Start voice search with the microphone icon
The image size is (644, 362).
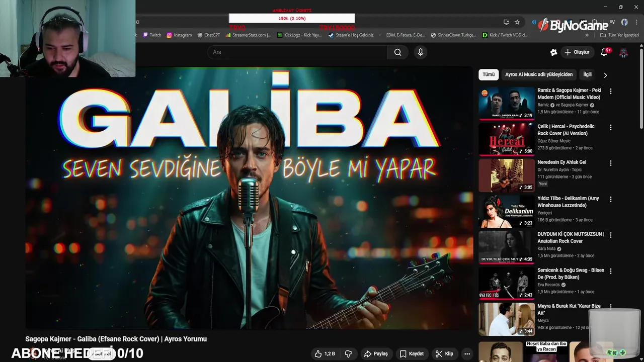[x=421, y=52]
